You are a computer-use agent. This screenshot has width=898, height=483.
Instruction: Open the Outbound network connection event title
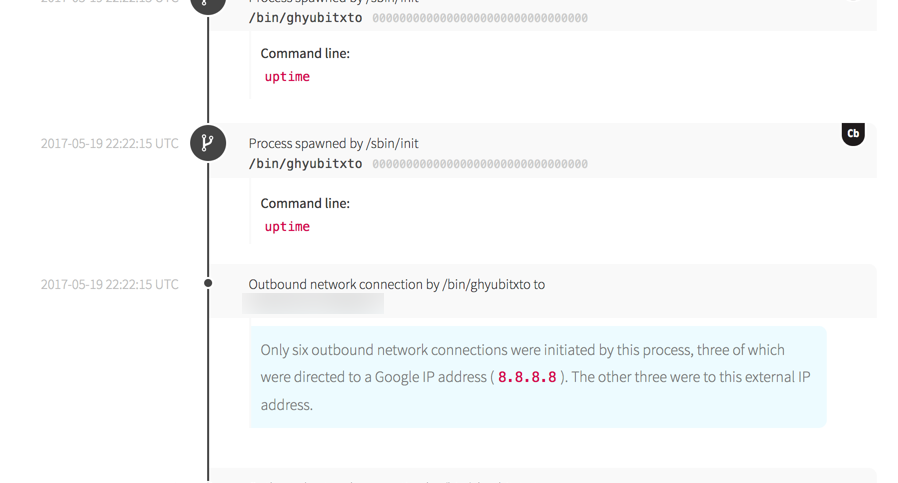tap(396, 284)
